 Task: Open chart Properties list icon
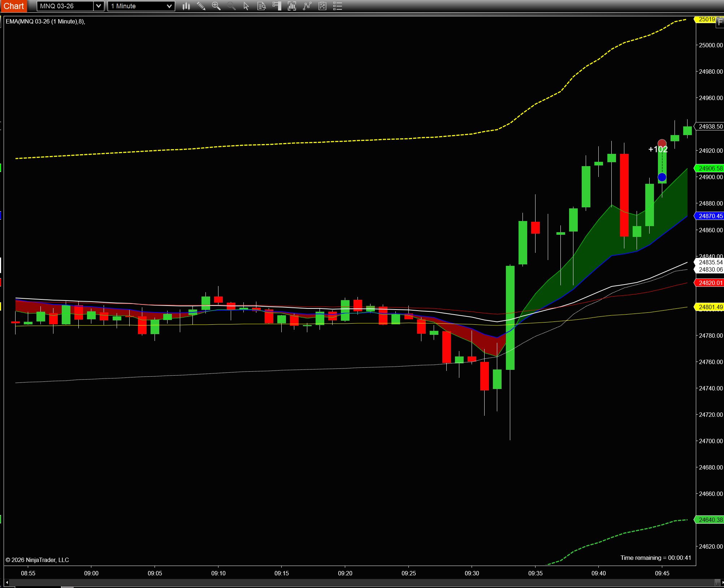pos(337,6)
